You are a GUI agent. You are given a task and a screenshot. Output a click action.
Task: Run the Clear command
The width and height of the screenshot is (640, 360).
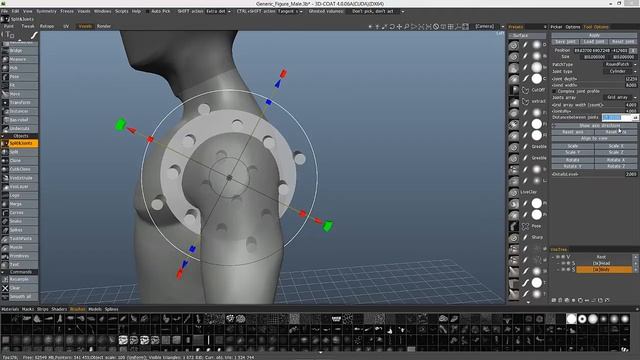click(20, 288)
